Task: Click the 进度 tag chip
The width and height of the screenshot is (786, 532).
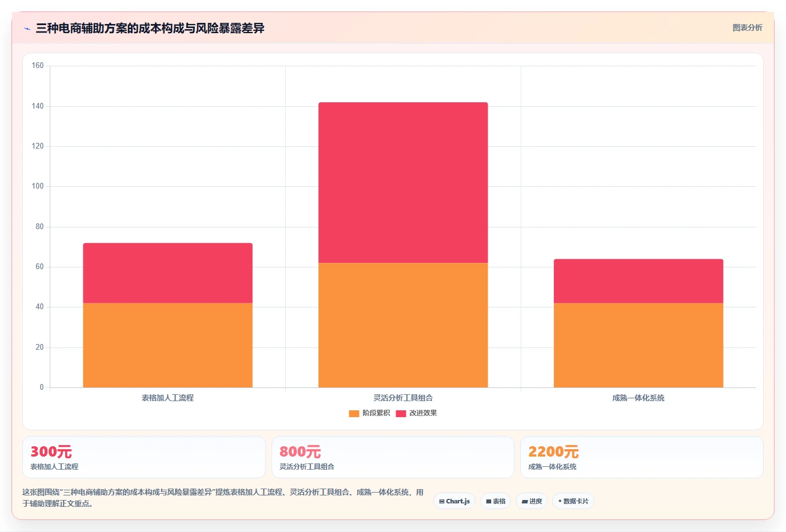Action: coord(532,501)
